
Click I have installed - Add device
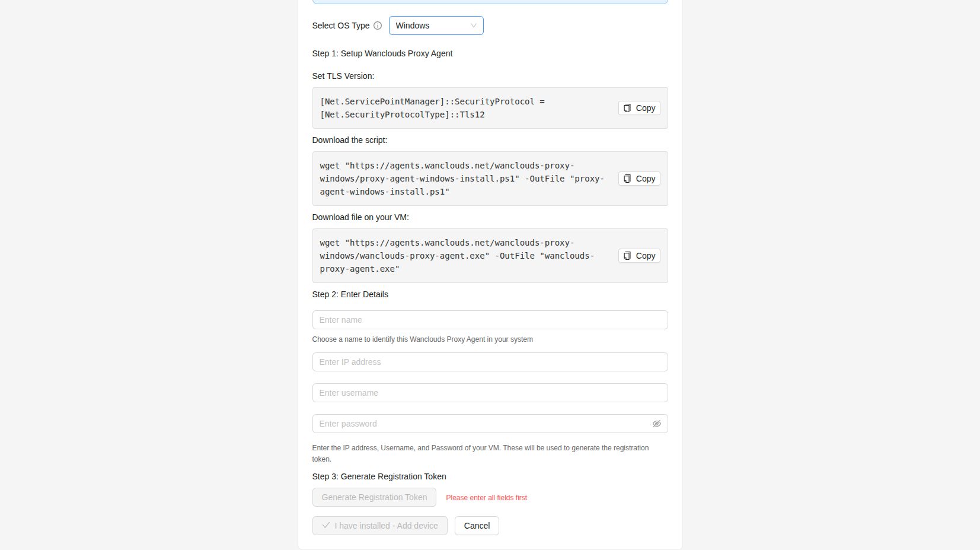[x=380, y=526]
